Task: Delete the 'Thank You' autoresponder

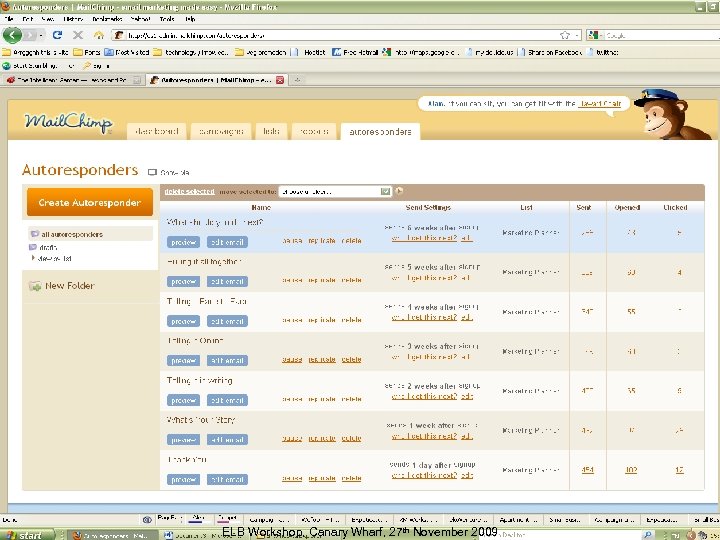Action: (x=351, y=478)
